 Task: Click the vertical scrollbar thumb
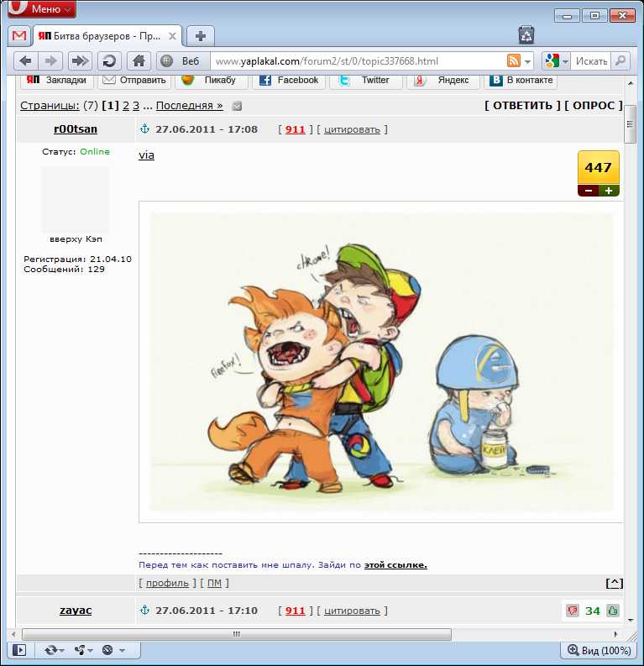click(630, 124)
